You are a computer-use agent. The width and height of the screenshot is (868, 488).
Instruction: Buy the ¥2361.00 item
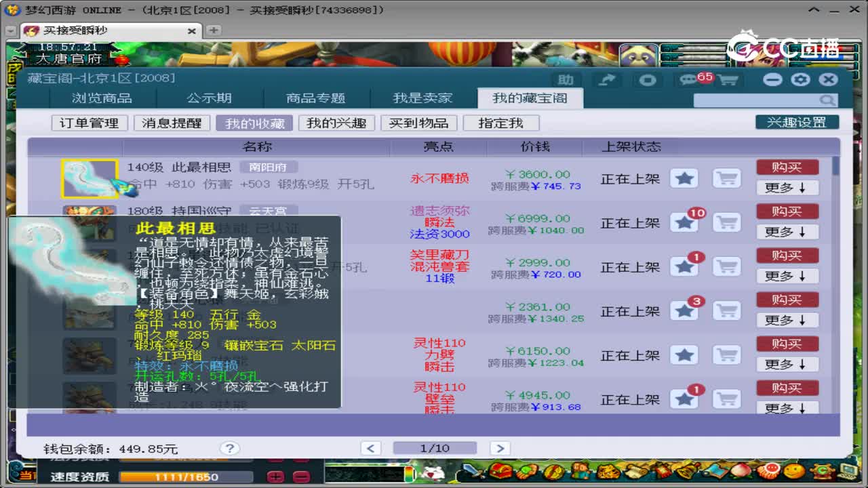click(787, 300)
